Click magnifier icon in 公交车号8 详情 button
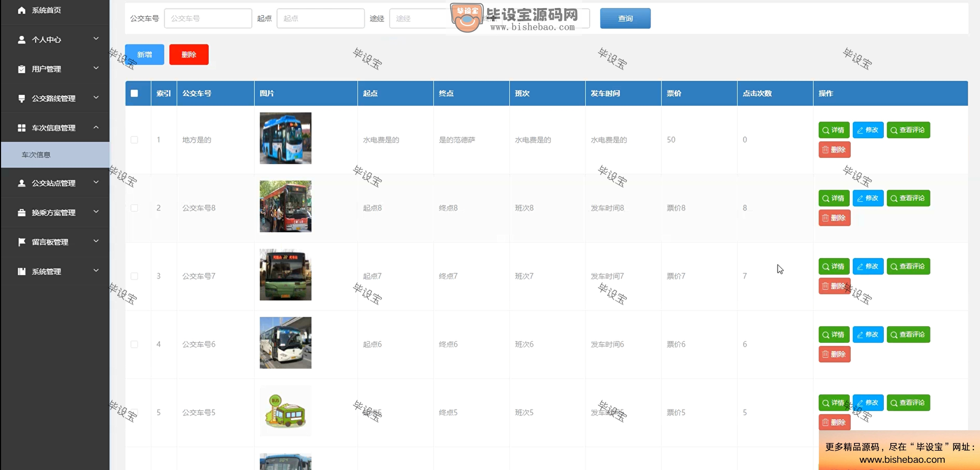 (825, 198)
